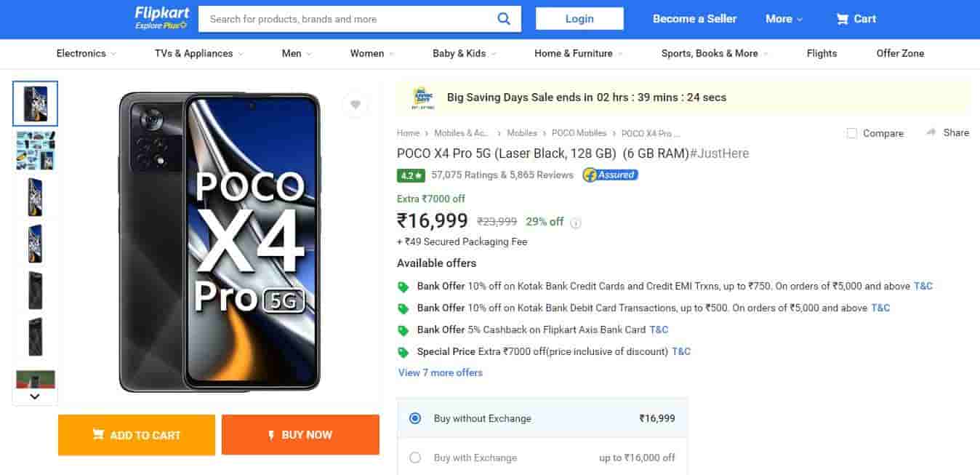Open the Offer Zone menu item
Screen dimensions: 980x475
900,53
